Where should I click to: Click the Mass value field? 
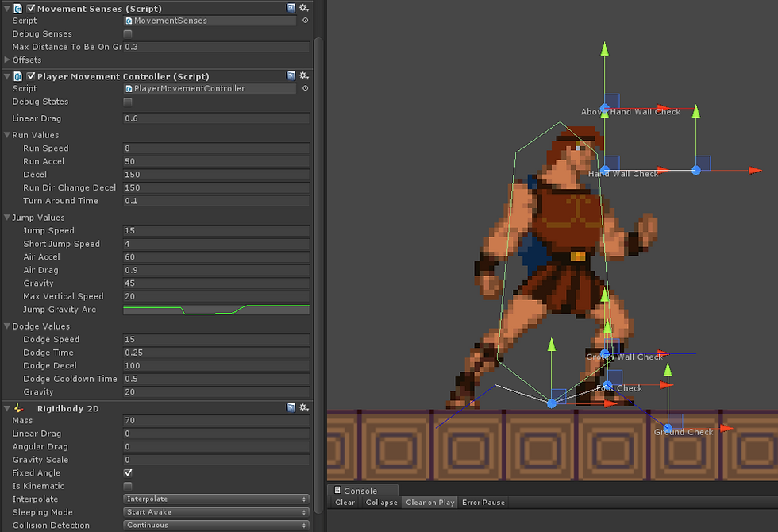point(216,420)
